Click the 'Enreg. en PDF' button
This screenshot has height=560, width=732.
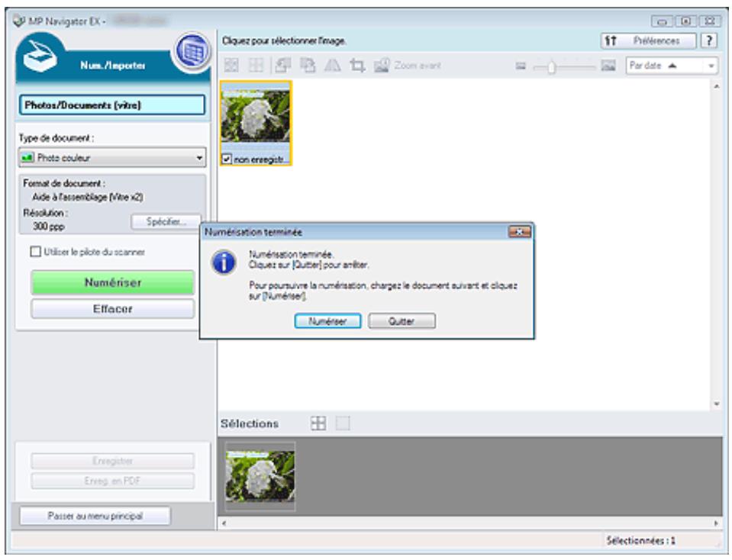pos(112,481)
